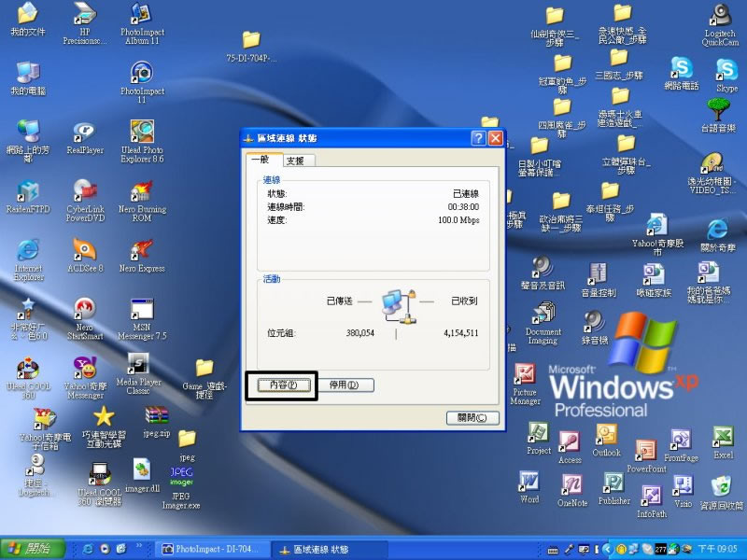Expand hidden system tray icons arrow

[606, 549]
